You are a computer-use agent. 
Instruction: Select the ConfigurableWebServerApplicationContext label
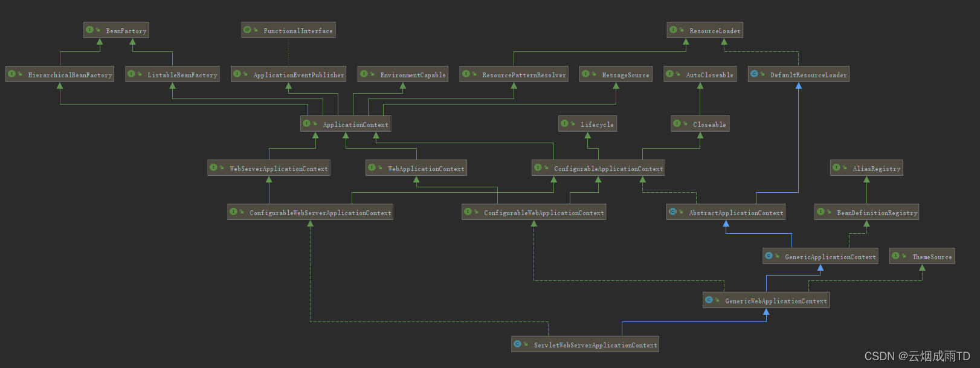click(320, 213)
